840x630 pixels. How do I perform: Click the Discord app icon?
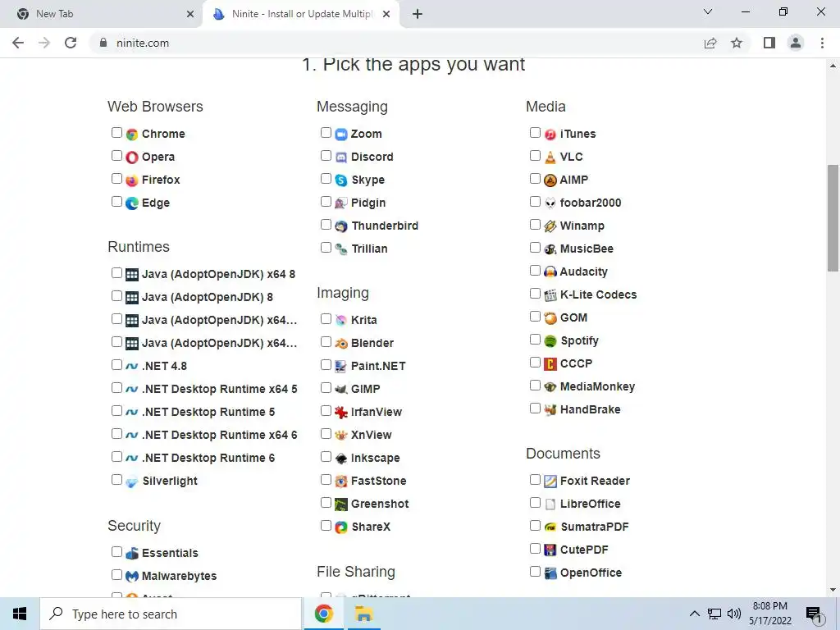[x=341, y=157]
